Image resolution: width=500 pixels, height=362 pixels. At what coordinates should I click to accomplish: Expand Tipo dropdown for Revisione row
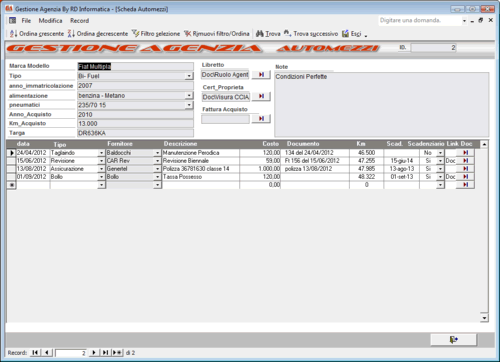coord(101,161)
